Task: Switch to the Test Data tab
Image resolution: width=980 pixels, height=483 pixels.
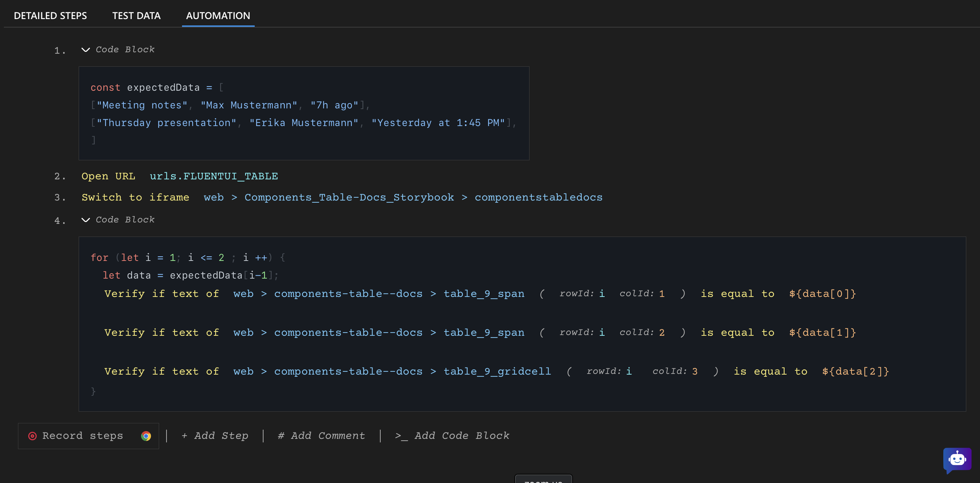Action: [136, 16]
